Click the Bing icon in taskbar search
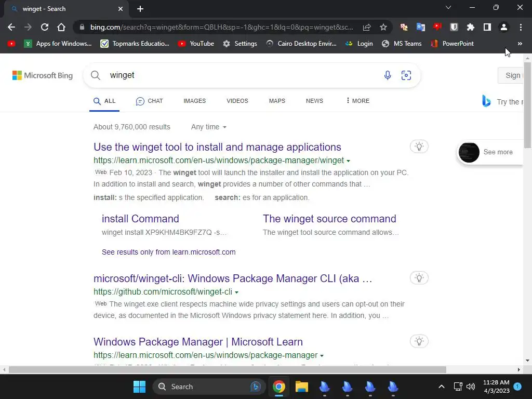Screen dimensions: 532x399 tap(256, 387)
